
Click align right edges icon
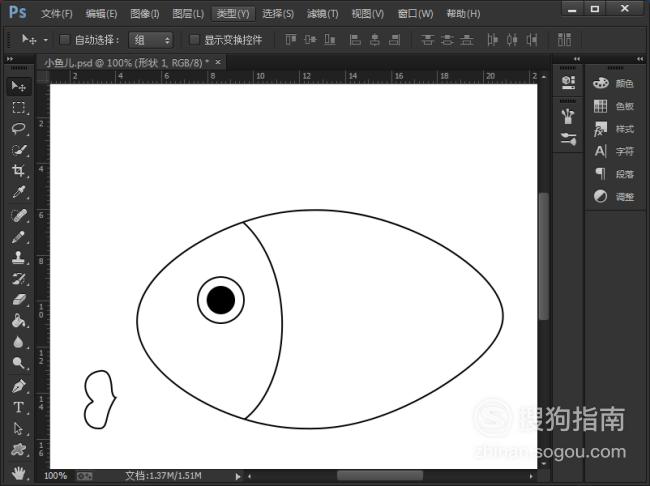[x=395, y=40]
